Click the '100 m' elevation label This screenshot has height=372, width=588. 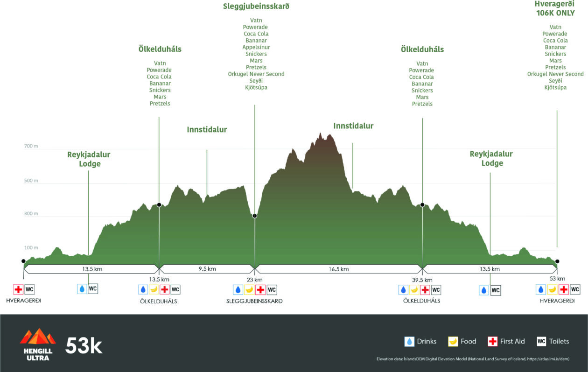click(31, 248)
